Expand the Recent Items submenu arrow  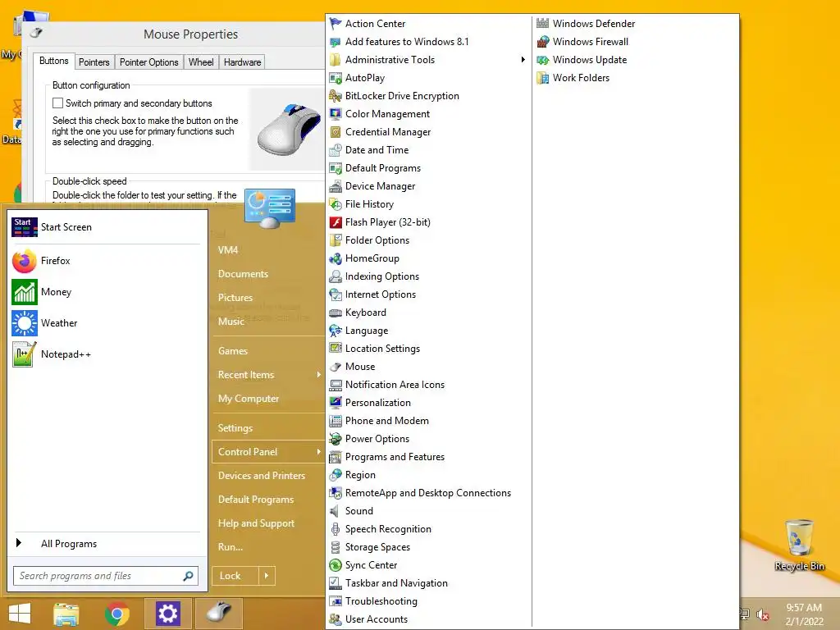click(x=319, y=374)
